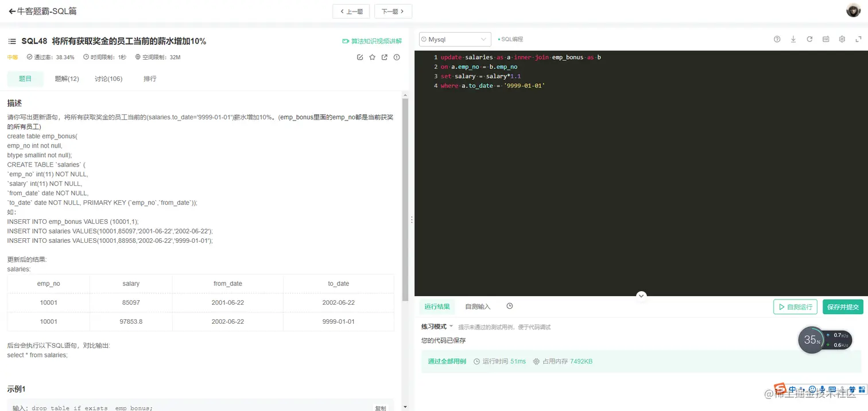The height and width of the screenshot is (411, 868).
Task: Open the editor settings gear icon
Action: [x=842, y=39]
